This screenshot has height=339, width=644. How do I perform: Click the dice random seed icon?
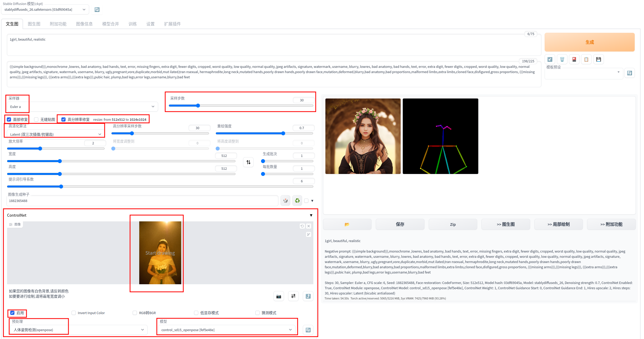pos(285,201)
